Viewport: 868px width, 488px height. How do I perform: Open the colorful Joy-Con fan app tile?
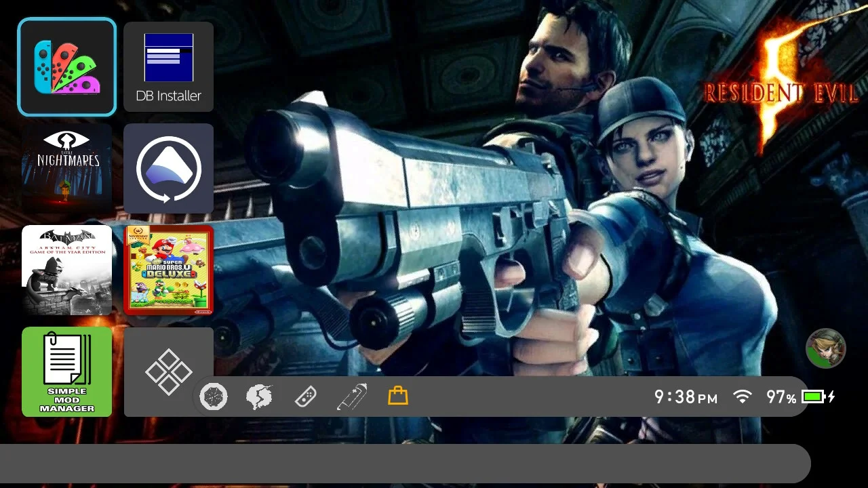pyautogui.click(x=67, y=67)
